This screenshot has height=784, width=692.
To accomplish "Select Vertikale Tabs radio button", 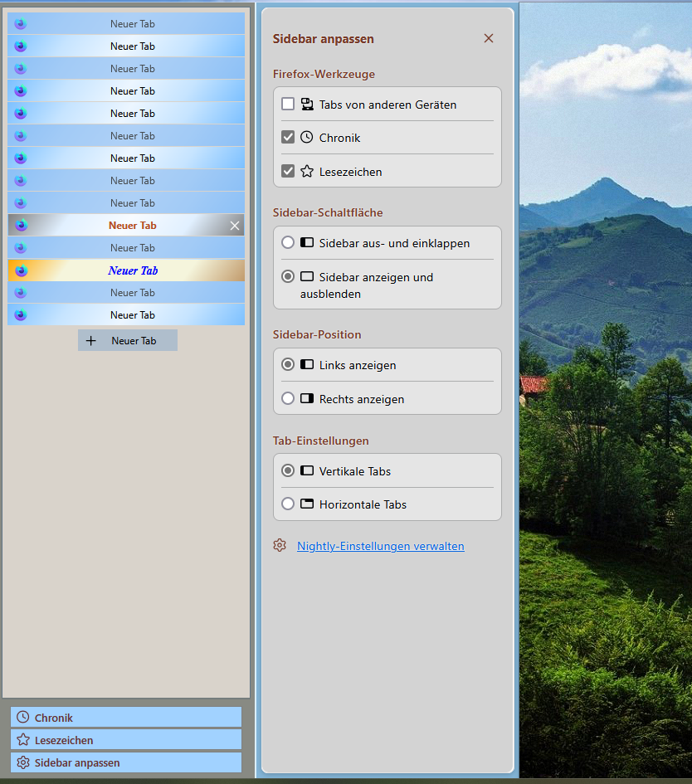I will pyautogui.click(x=287, y=470).
